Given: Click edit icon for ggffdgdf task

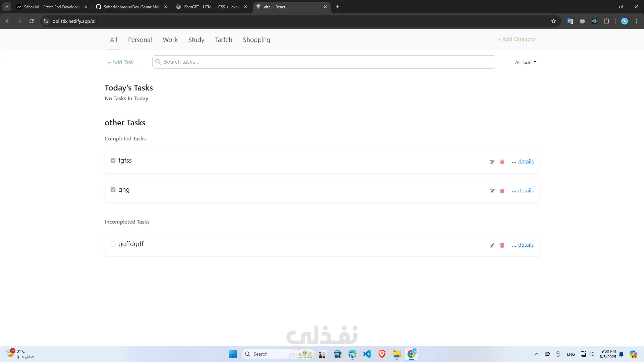Looking at the screenshot, I should click(x=492, y=245).
